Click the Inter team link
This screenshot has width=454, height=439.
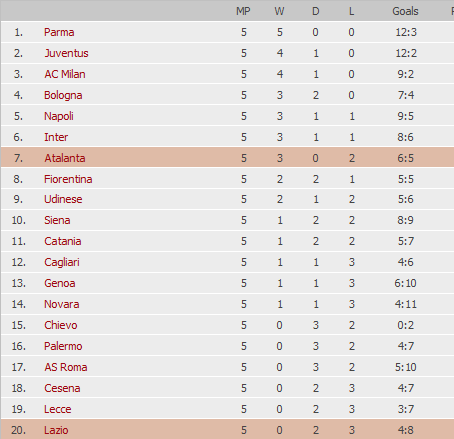[56, 137]
